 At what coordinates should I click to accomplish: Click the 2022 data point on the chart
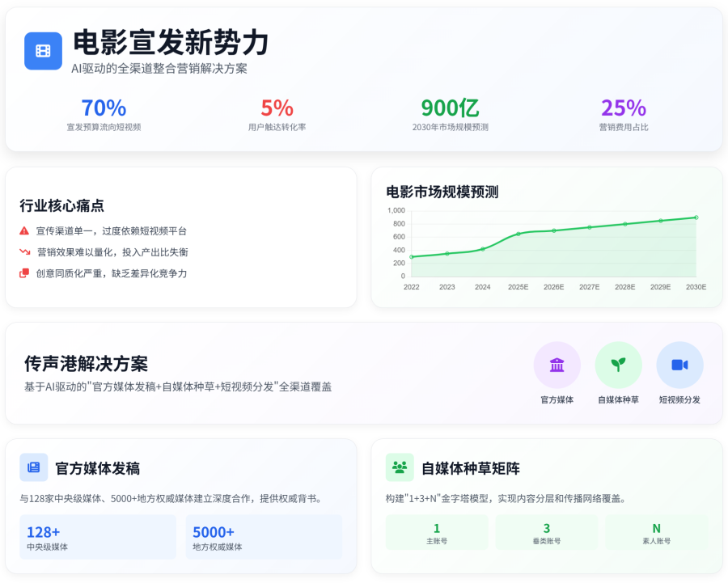pyautogui.click(x=412, y=257)
